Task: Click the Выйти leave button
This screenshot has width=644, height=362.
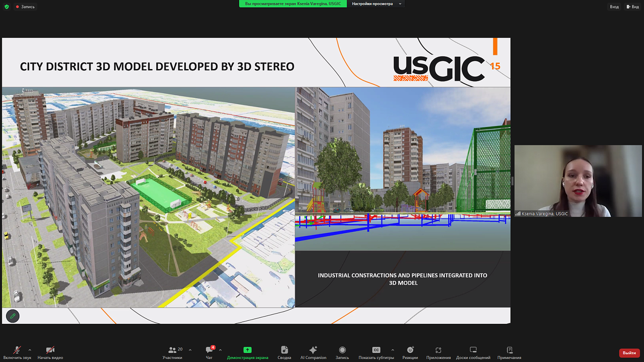Action: pos(629,353)
